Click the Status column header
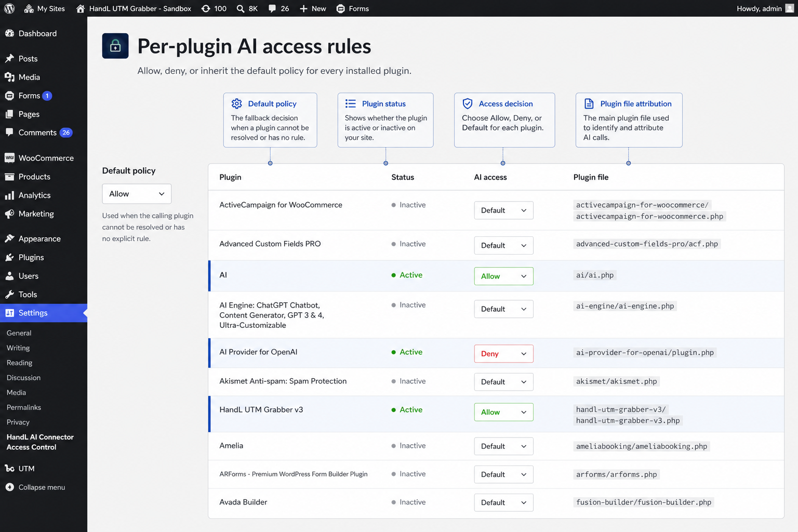 (403, 177)
